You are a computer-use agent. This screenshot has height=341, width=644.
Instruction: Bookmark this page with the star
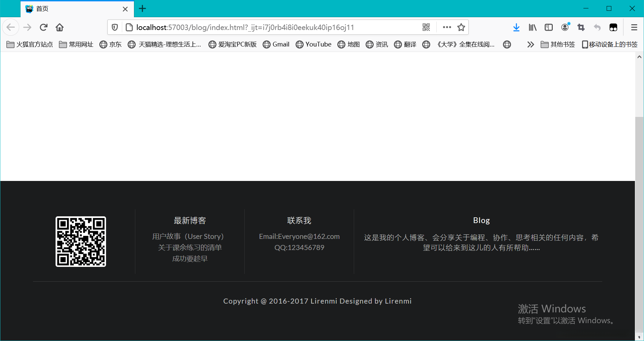coord(461,27)
